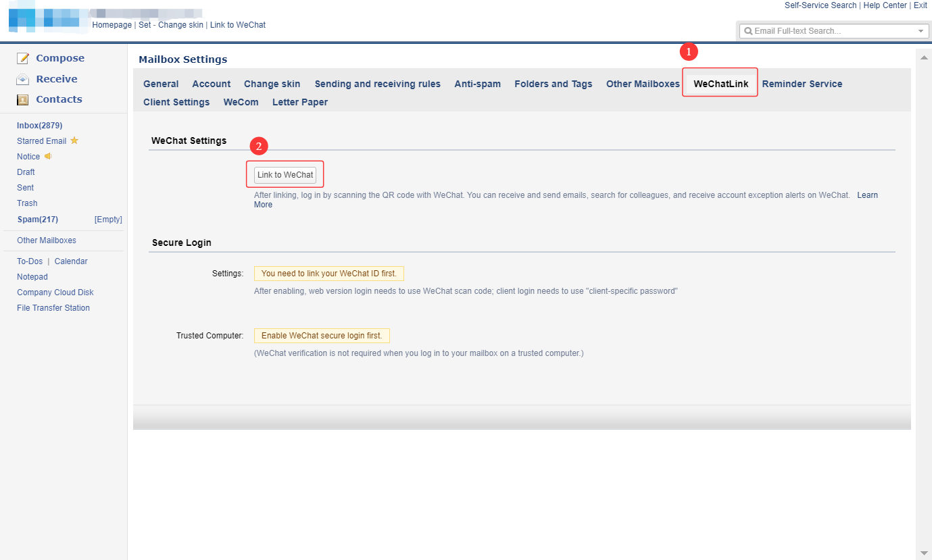
Task: Click the [Empty] link beside Spam
Action: (108, 220)
